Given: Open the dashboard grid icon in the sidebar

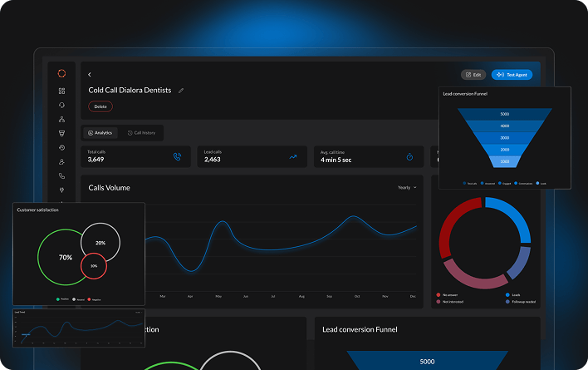Looking at the screenshot, I should (x=61, y=91).
